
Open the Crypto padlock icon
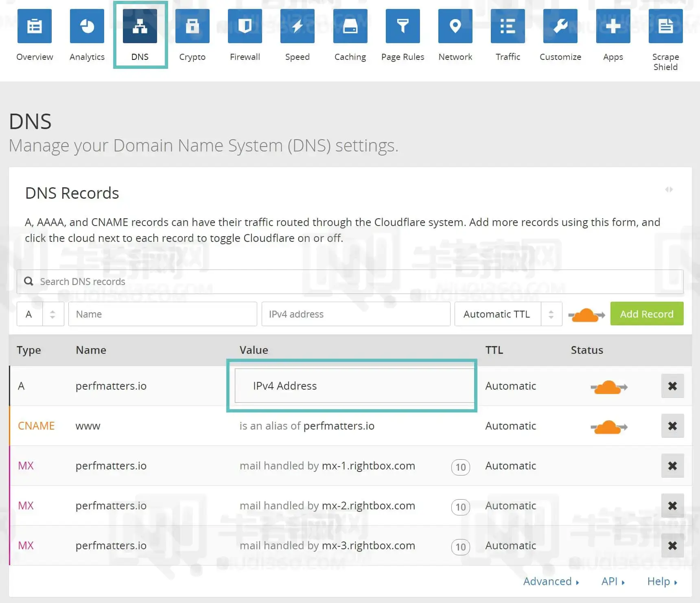coord(192,26)
